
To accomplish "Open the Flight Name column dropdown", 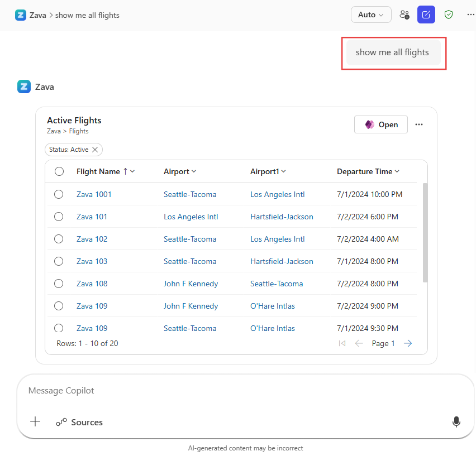I will [x=132, y=171].
